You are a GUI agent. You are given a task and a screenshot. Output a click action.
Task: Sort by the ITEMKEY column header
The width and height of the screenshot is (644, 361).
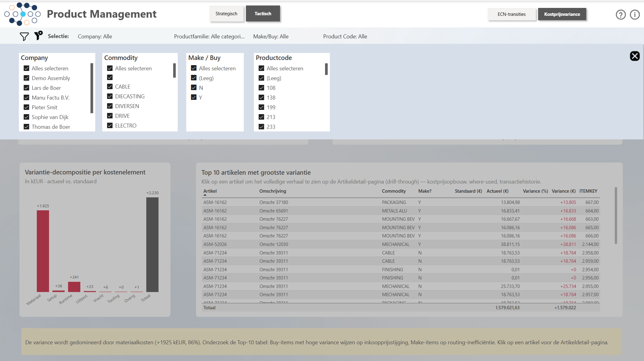coord(588,191)
